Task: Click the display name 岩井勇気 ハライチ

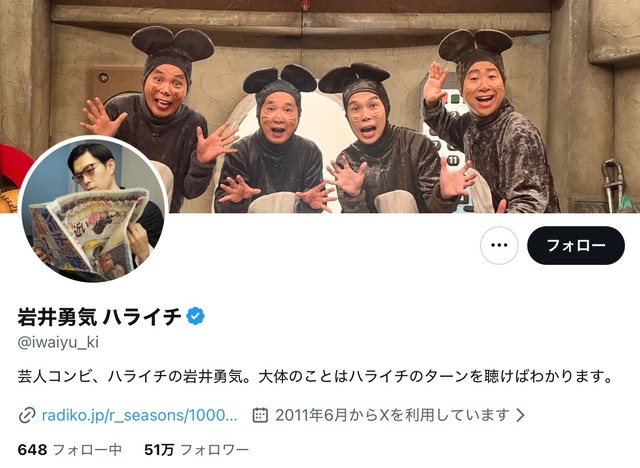Action: tap(99, 316)
